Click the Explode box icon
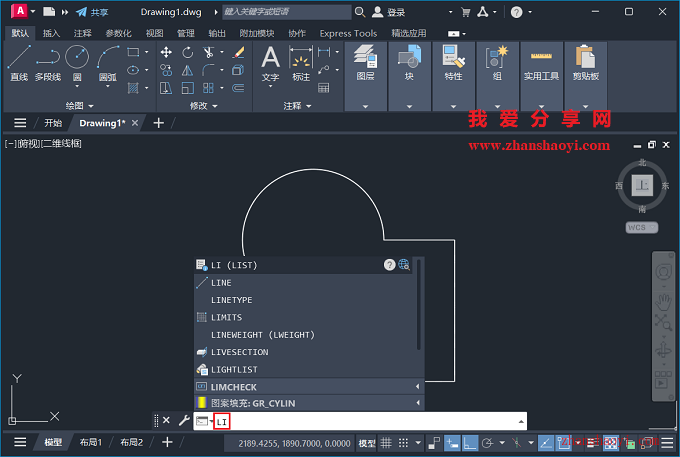680x457 pixels. coord(238,70)
